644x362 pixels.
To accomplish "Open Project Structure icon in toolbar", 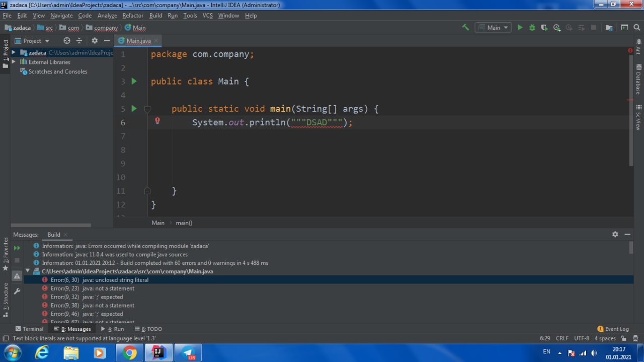I will tap(609, 27).
